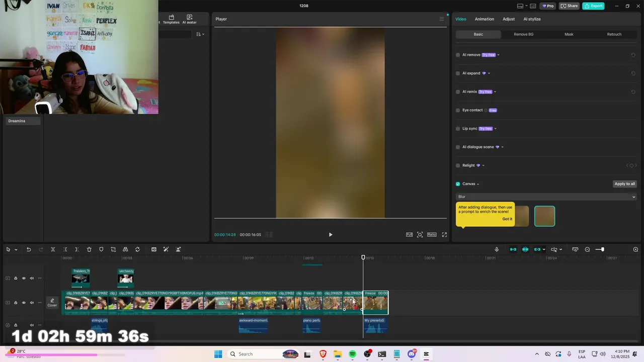Click the HD enhance quality icon

click(154, 249)
